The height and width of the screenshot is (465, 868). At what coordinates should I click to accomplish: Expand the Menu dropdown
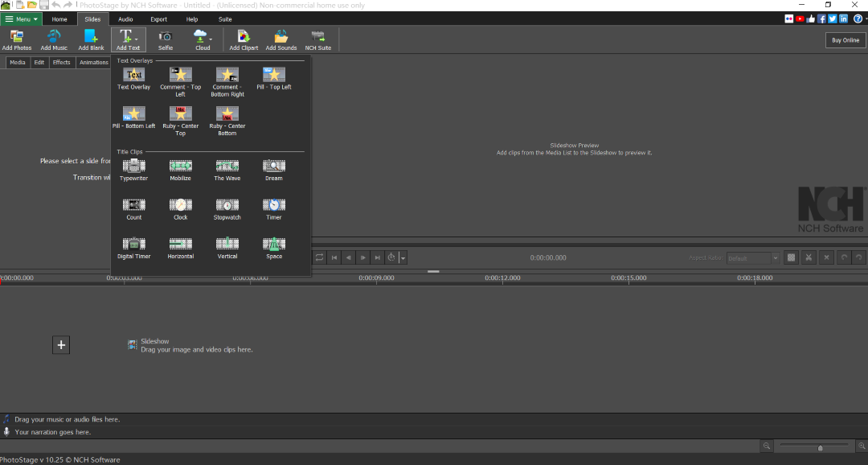22,19
